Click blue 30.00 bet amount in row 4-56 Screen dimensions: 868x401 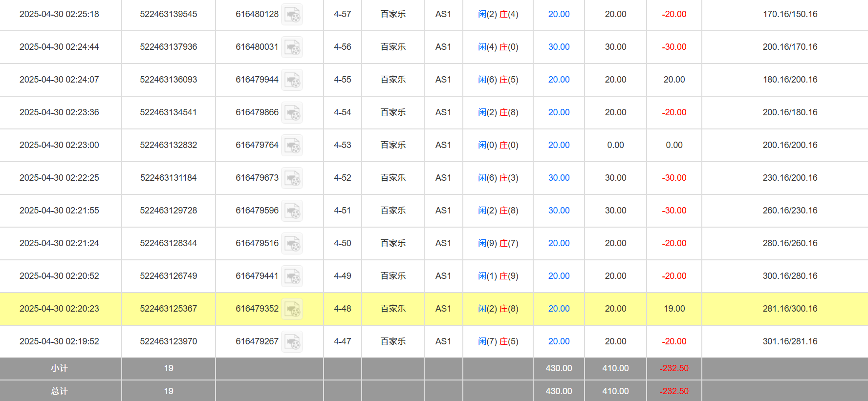pyautogui.click(x=559, y=47)
